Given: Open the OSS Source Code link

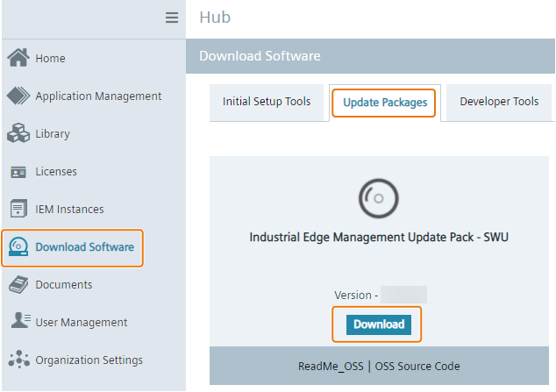Looking at the screenshot, I should pos(417,366).
